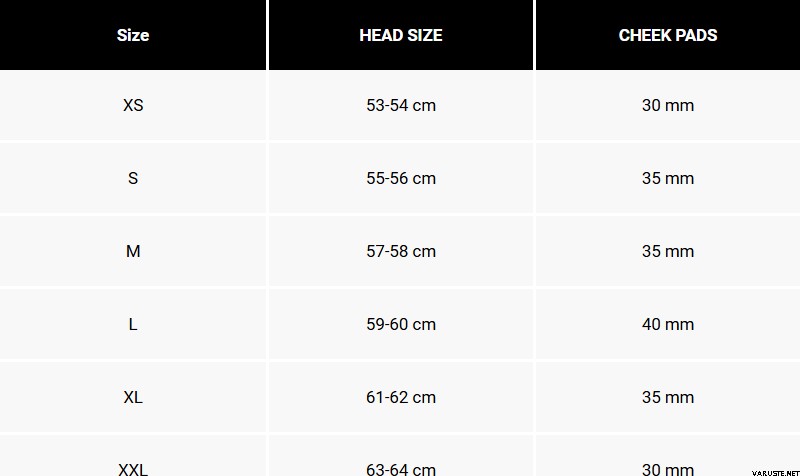Click the HEAD SIZE column header
Image resolution: width=800 pixels, height=476 pixels.
[x=401, y=35]
